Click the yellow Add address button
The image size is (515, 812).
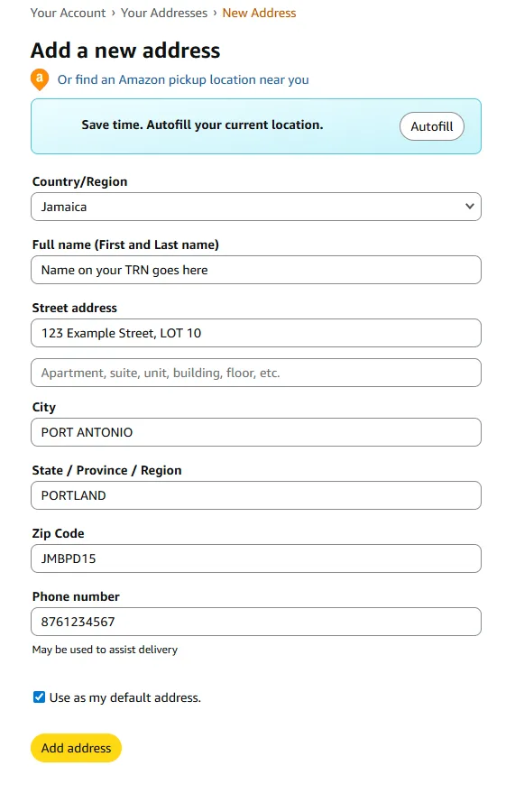(x=76, y=748)
